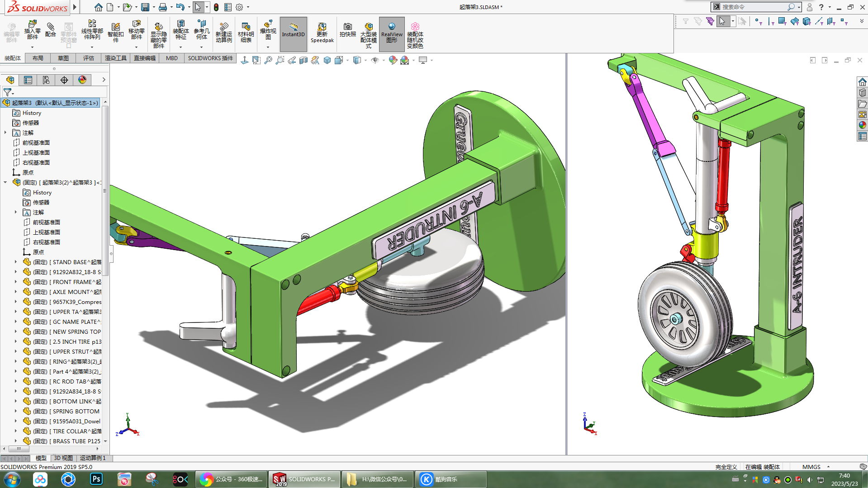Screen dimensions: 868x488
Task: Open Appearances color ball in task pane
Action: 862,125
